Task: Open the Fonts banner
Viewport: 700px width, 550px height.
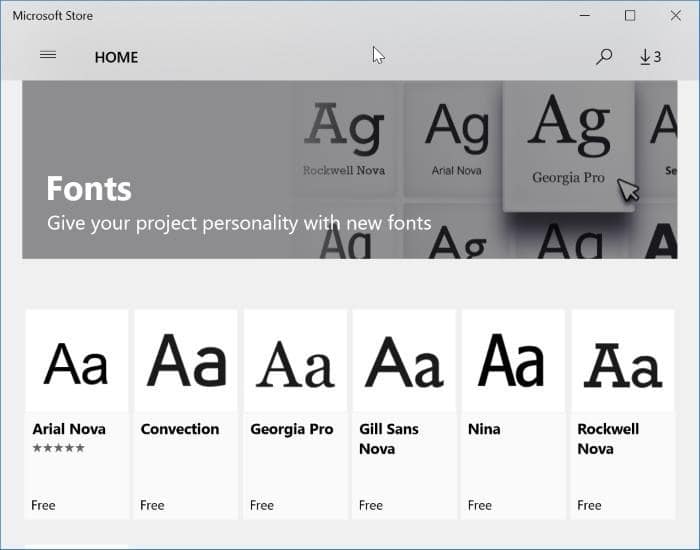Action: 350,170
